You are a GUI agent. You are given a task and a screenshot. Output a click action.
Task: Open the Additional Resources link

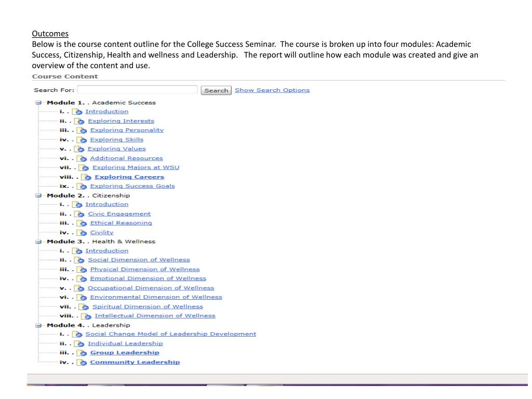[x=127, y=158]
